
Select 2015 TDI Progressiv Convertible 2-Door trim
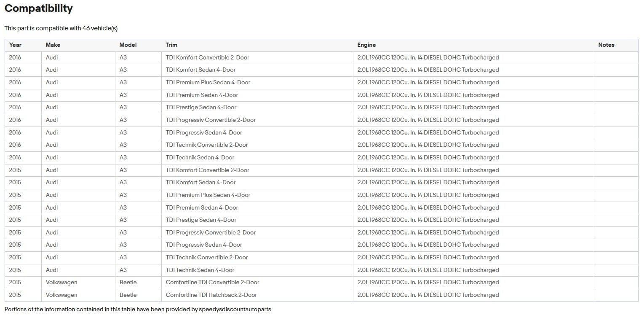tap(211, 232)
